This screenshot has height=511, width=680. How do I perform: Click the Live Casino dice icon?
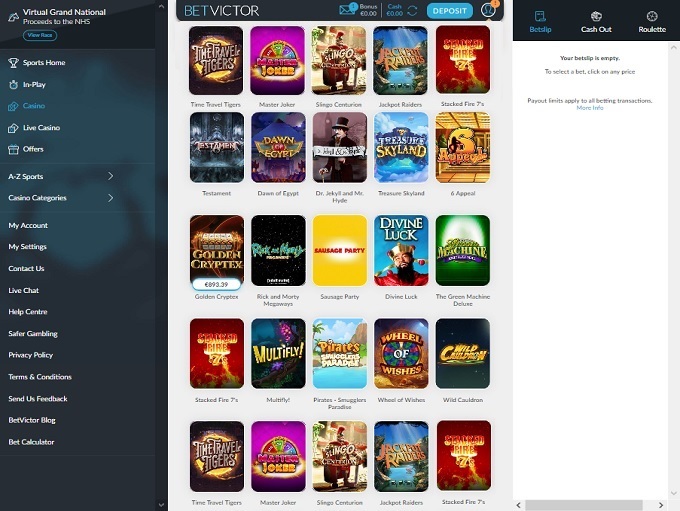tap(13, 128)
